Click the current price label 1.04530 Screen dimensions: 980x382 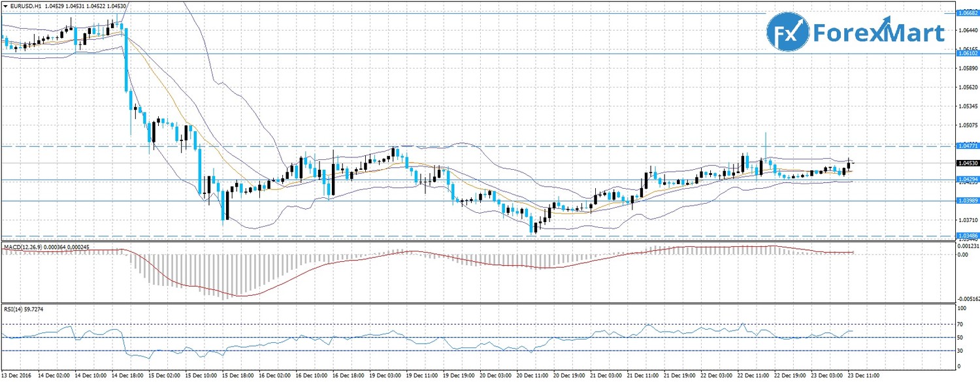point(967,163)
